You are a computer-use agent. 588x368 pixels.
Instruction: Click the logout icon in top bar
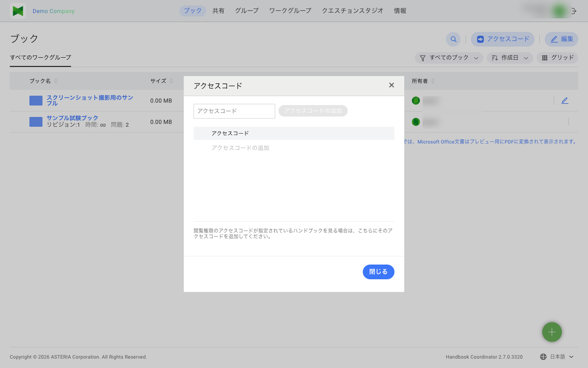[574, 11]
